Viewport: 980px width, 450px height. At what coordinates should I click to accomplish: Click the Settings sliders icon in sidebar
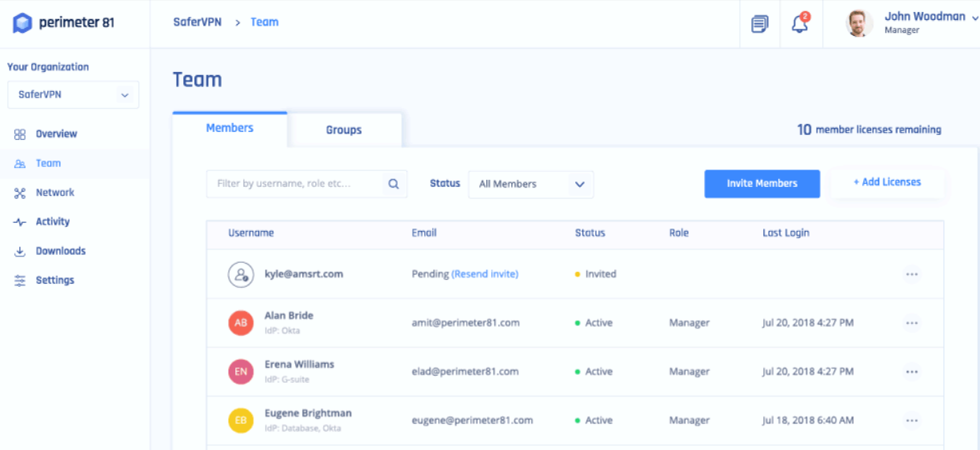20,281
